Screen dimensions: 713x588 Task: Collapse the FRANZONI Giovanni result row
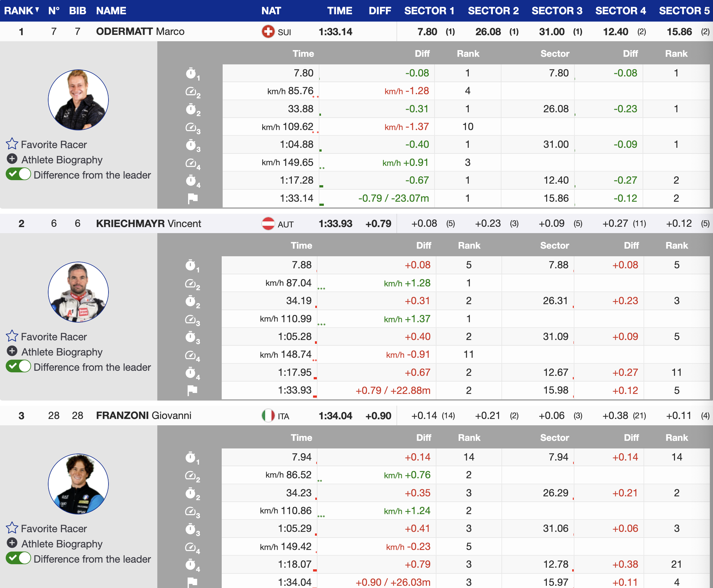[143, 415]
